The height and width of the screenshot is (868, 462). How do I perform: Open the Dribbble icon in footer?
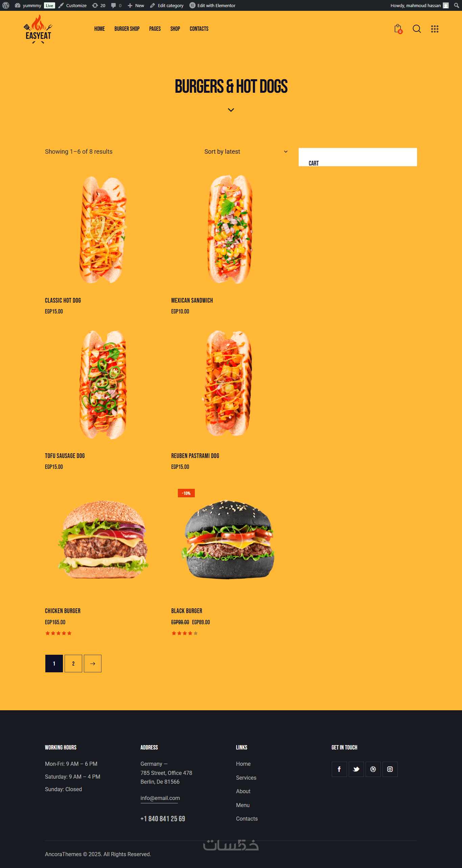pyautogui.click(x=373, y=769)
